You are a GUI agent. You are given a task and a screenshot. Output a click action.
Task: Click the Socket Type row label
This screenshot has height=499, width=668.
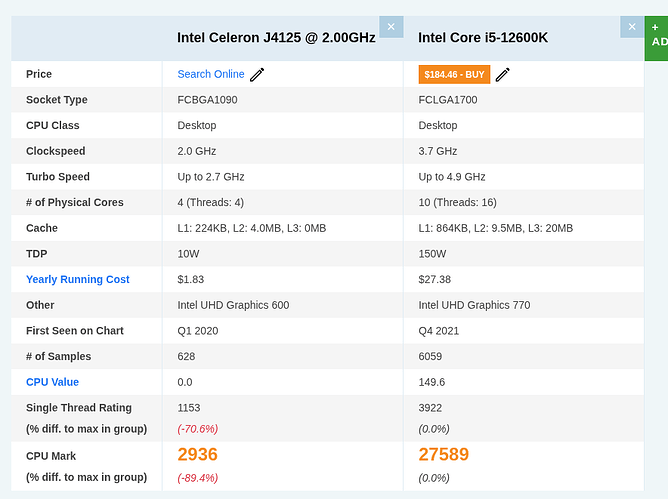point(57,100)
